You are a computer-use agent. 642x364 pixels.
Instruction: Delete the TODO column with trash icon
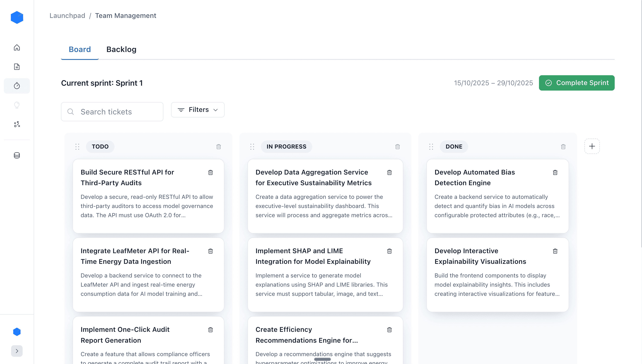coord(218,147)
